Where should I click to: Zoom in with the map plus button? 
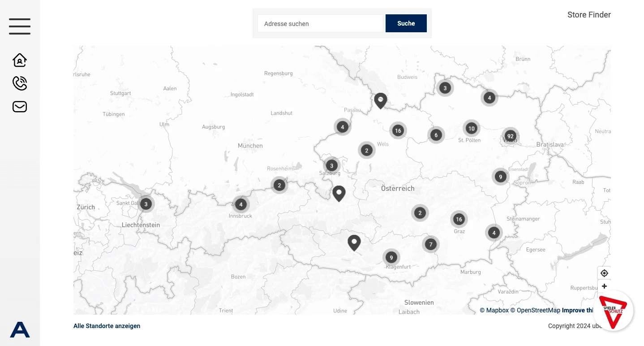604,286
